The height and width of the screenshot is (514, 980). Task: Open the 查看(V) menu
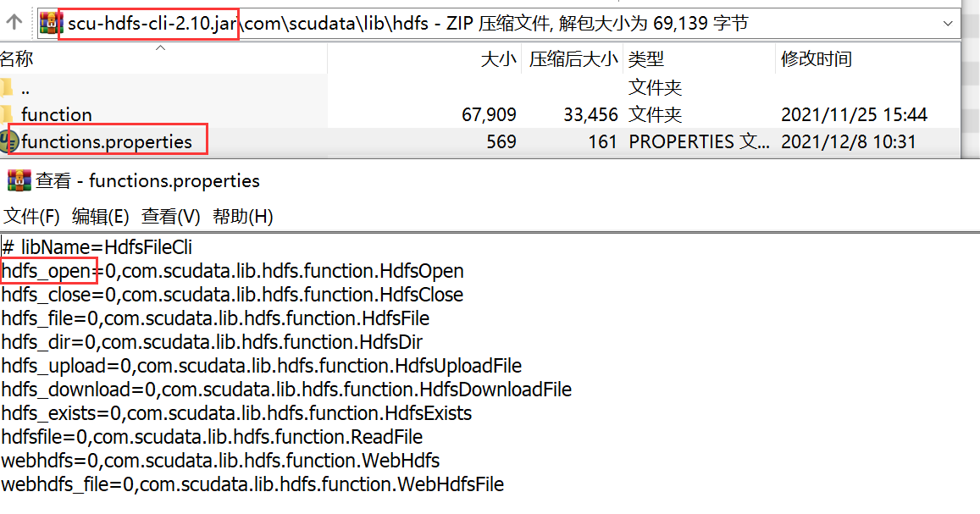point(171,216)
